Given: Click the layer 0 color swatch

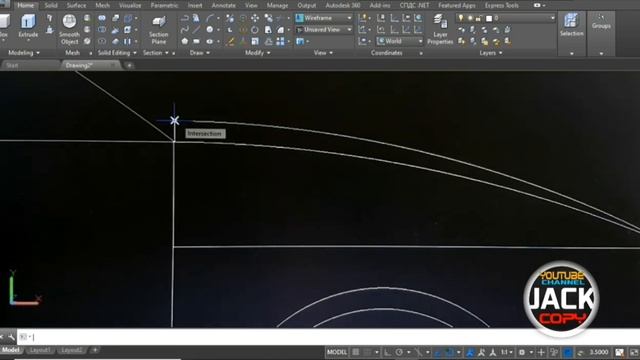Looking at the screenshot, I should (489, 18).
